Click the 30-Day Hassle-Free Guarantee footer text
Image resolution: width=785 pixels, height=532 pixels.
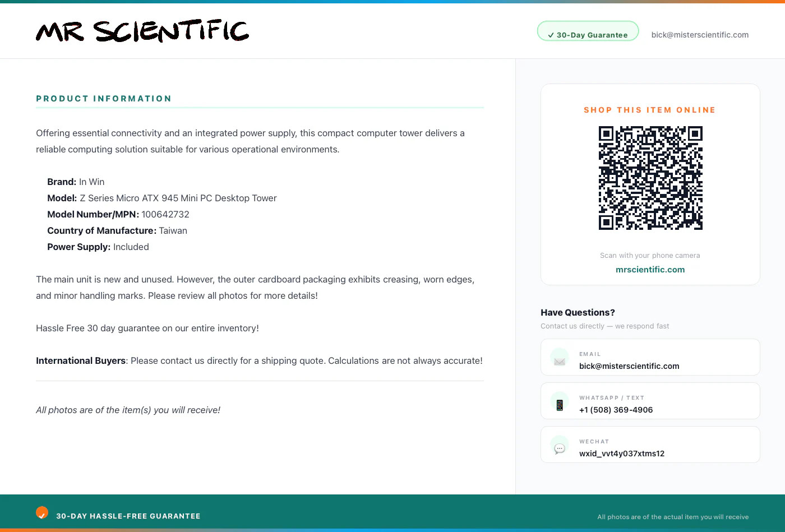pyautogui.click(x=128, y=516)
